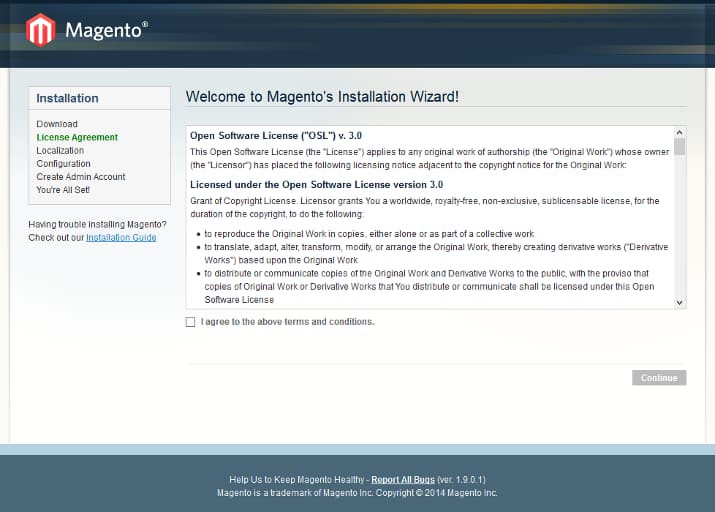Image resolution: width=715 pixels, height=512 pixels.
Task: Select the Create Admin Account step
Action: [x=81, y=177]
